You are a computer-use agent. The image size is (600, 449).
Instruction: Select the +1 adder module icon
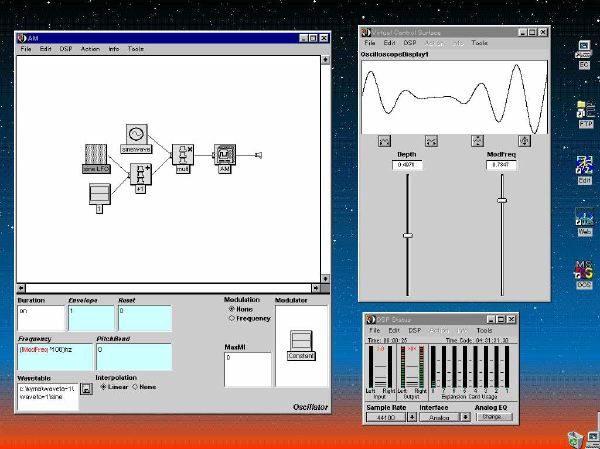point(141,174)
